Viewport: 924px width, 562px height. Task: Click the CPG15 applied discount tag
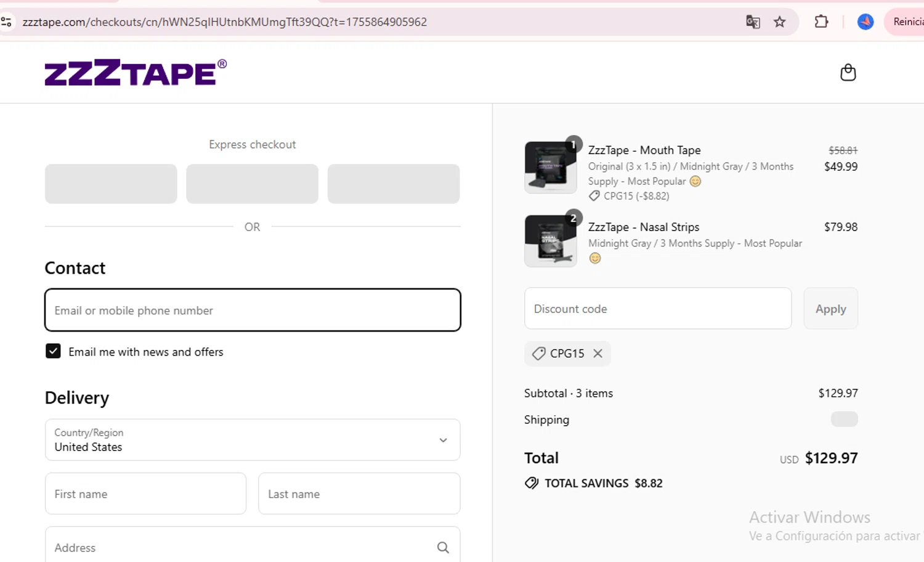click(567, 354)
